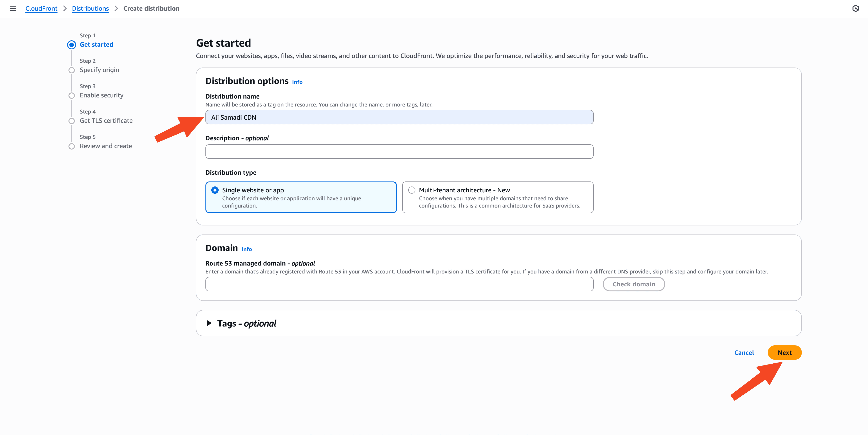The image size is (868, 435).
Task: Click the Check domain button
Action: coord(634,284)
